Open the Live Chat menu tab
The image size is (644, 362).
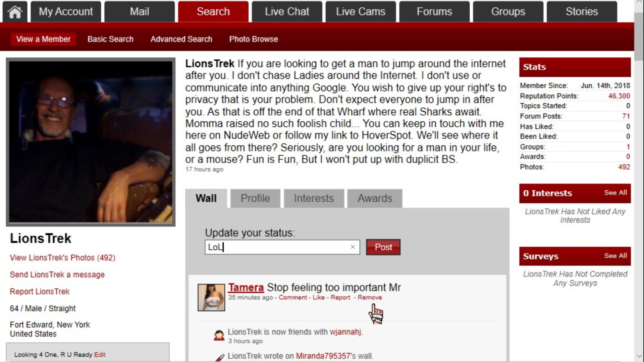click(287, 12)
